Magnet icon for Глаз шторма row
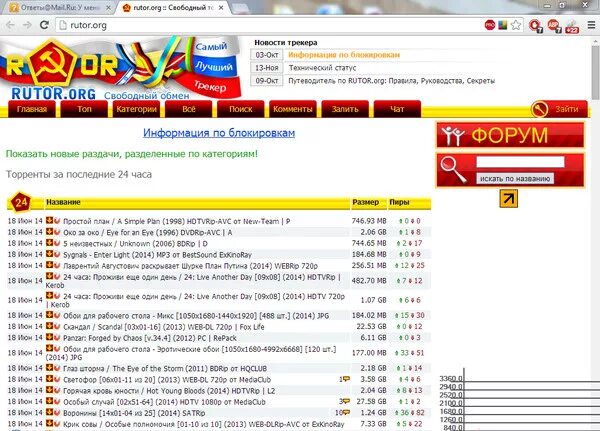Image resolution: width=600 pixels, height=431 pixels. [x=57, y=368]
